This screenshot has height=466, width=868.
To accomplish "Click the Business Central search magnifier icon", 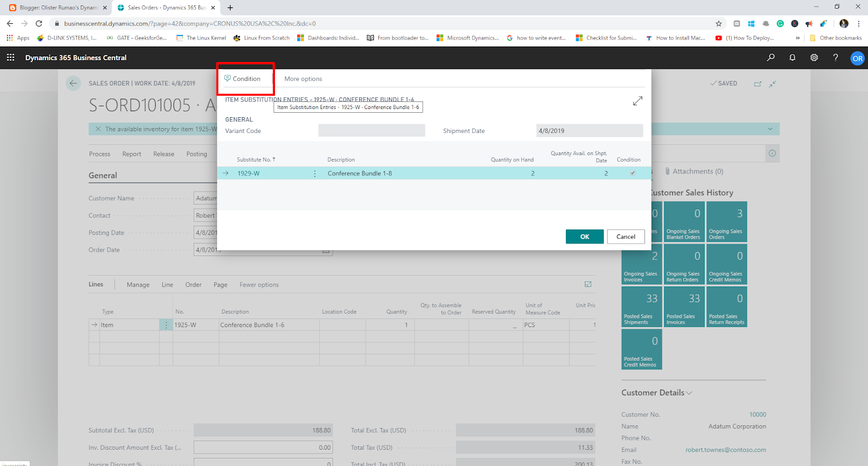I will click(771, 58).
